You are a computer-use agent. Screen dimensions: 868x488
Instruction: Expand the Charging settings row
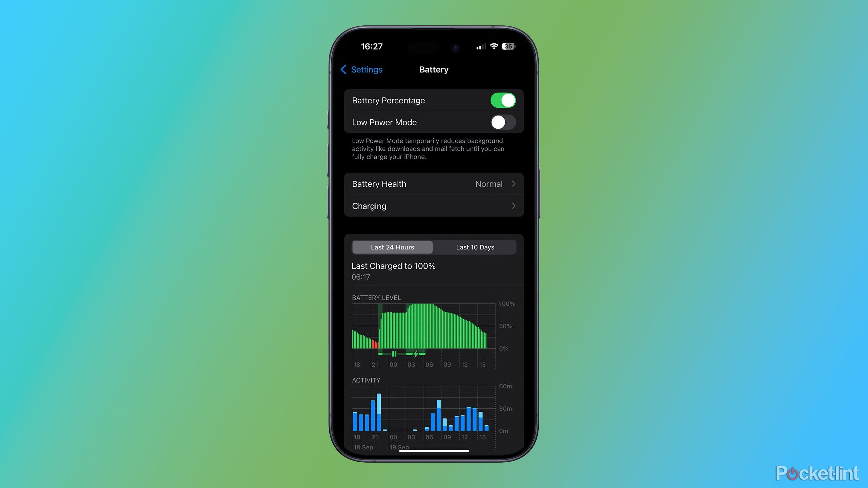click(433, 206)
